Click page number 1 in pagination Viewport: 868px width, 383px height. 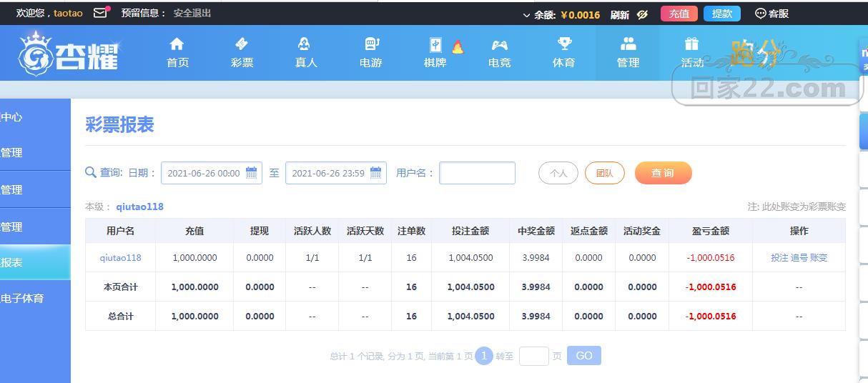pos(484,355)
